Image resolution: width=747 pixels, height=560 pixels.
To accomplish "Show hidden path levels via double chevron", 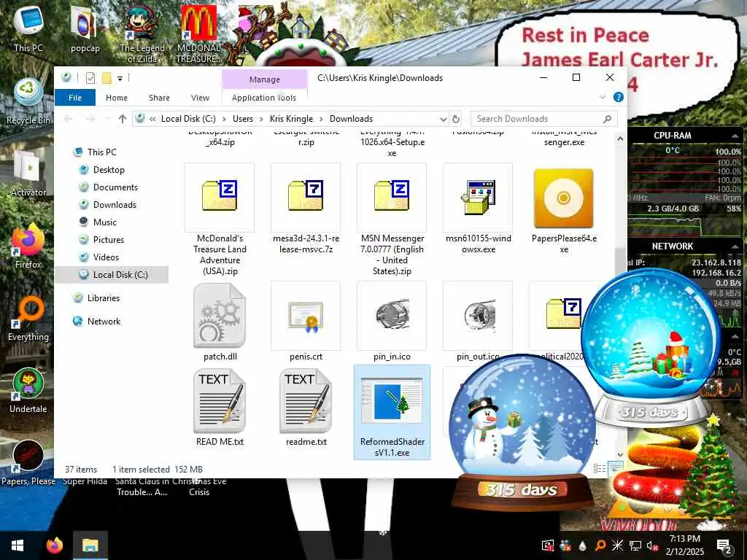I will pos(152,119).
